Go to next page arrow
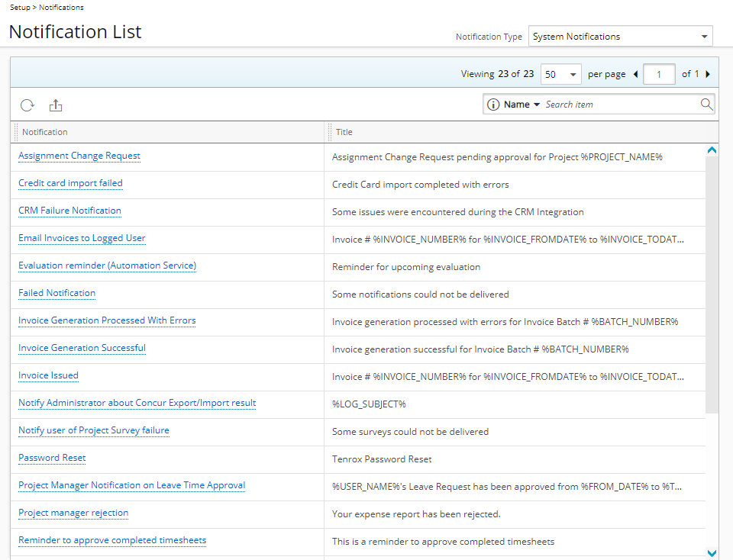The image size is (733, 560). coord(708,74)
